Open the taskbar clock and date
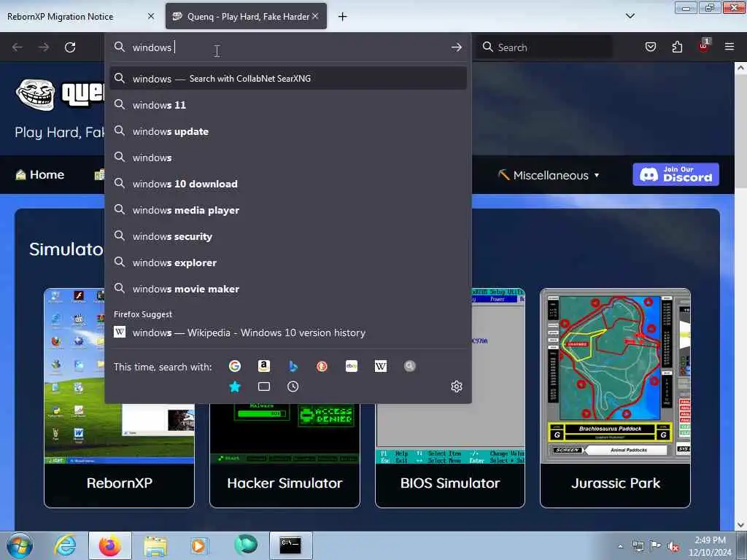 coord(710,546)
